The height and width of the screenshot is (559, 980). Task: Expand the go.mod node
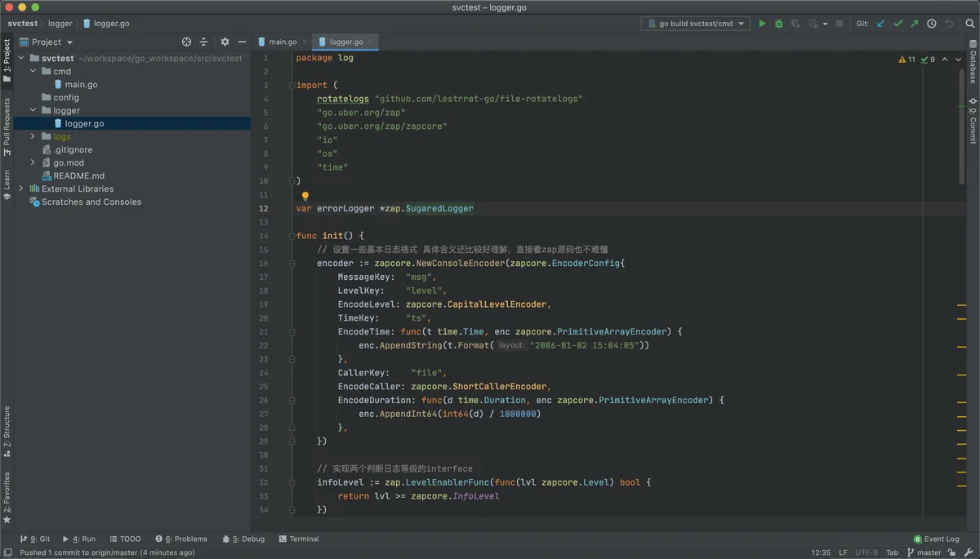click(33, 162)
